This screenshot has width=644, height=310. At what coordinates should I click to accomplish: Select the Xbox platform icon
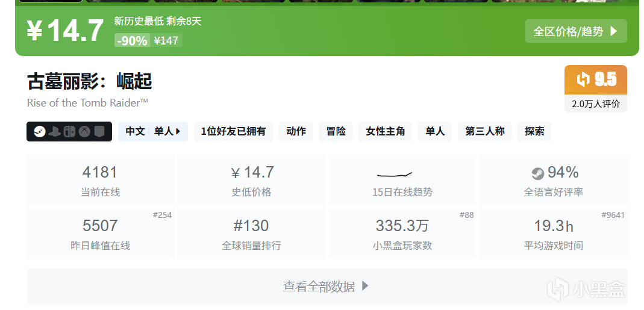(84, 132)
